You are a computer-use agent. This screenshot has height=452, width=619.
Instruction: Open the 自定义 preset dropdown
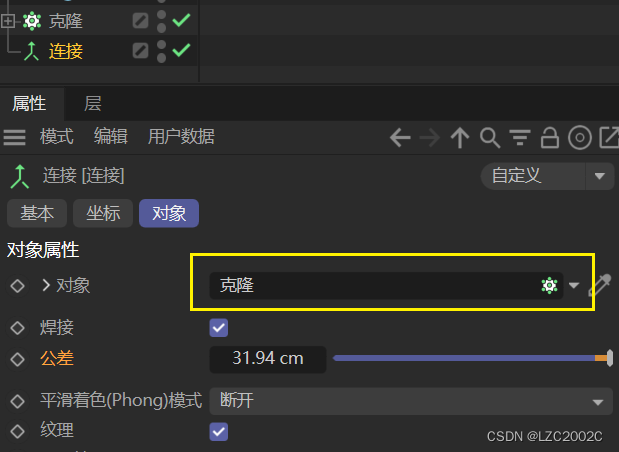pyautogui.click(x=548, y=176)
